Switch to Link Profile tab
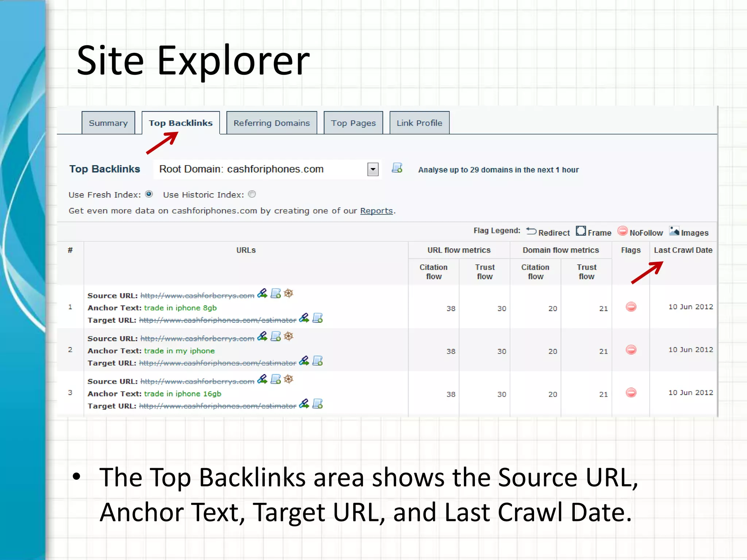This screenshot has height=560, width=747. tap(419, 123)
